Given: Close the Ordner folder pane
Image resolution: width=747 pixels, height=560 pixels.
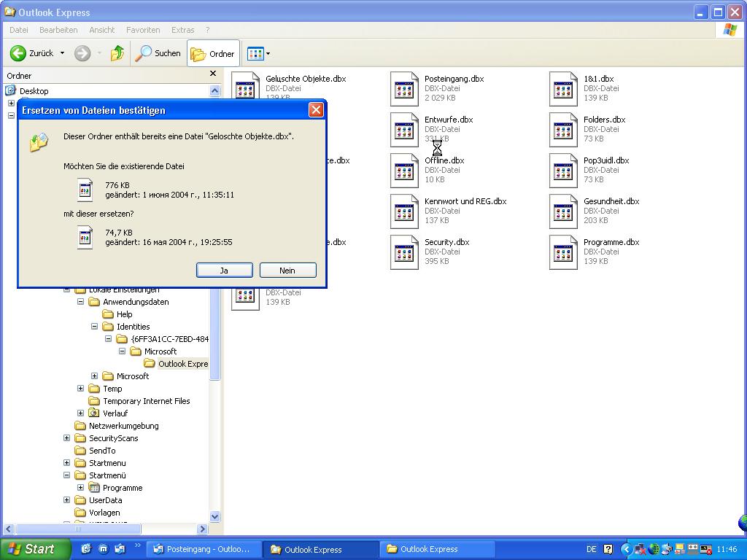Looking at the screenshot, I should tap(213, 74).
